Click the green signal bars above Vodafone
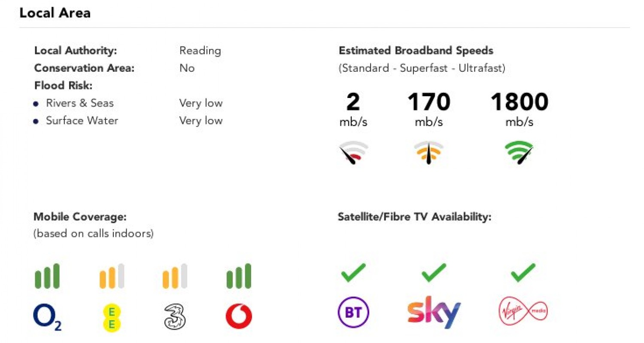 (239, 276)
